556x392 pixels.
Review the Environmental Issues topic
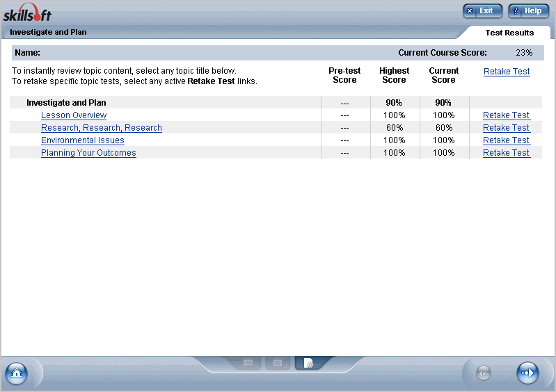click(83, 140)
